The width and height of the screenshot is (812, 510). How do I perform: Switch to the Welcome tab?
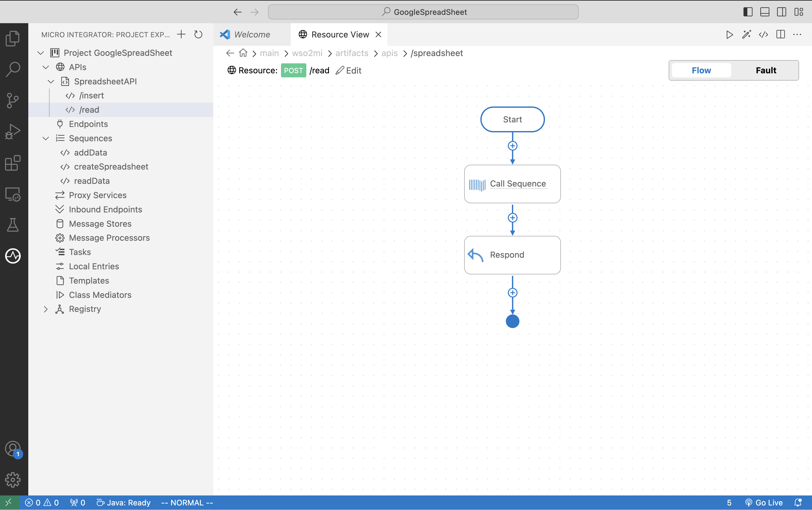coord(252,35)
